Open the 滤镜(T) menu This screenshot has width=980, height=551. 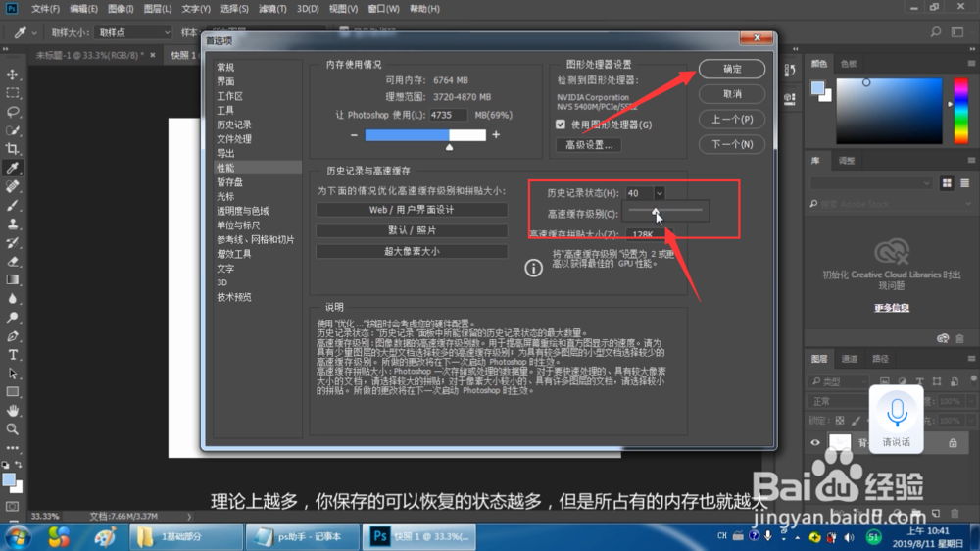(272, 9)
